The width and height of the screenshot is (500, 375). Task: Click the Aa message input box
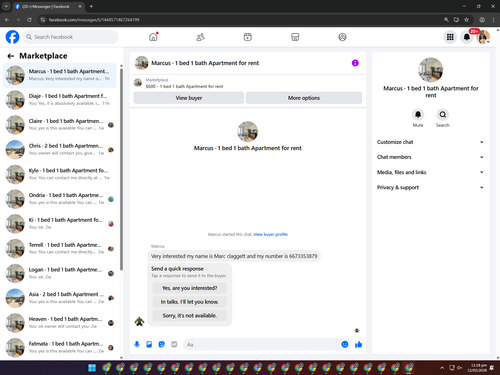coord(262,344)
